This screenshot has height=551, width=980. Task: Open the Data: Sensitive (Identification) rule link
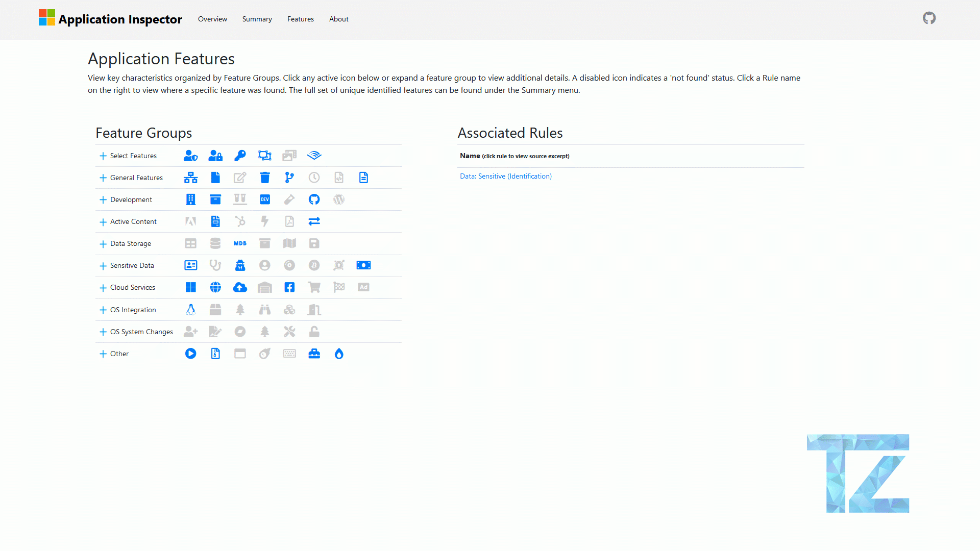coord(505,176)
